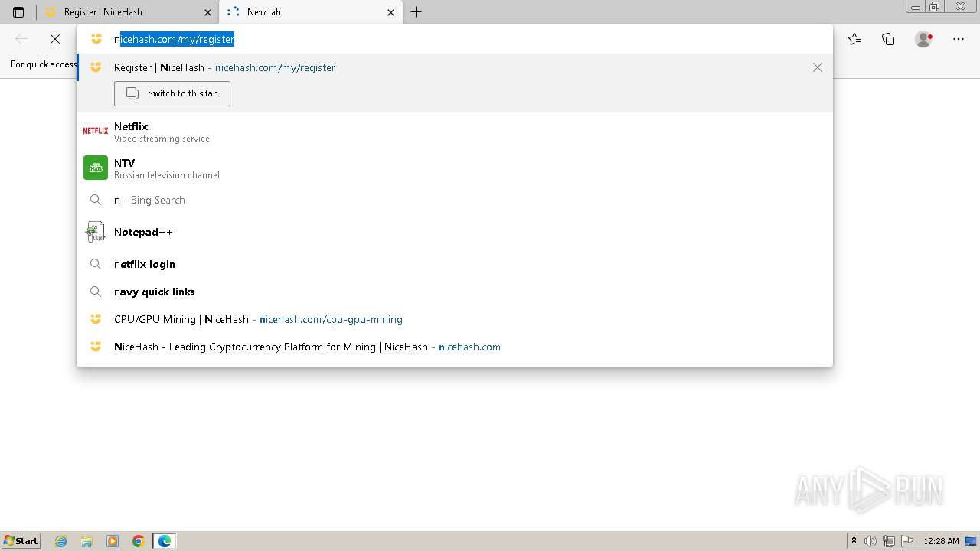Select Microsoft Edge taskbar button
The height and width of the screenshot is (551, 980).
point(165,541)
